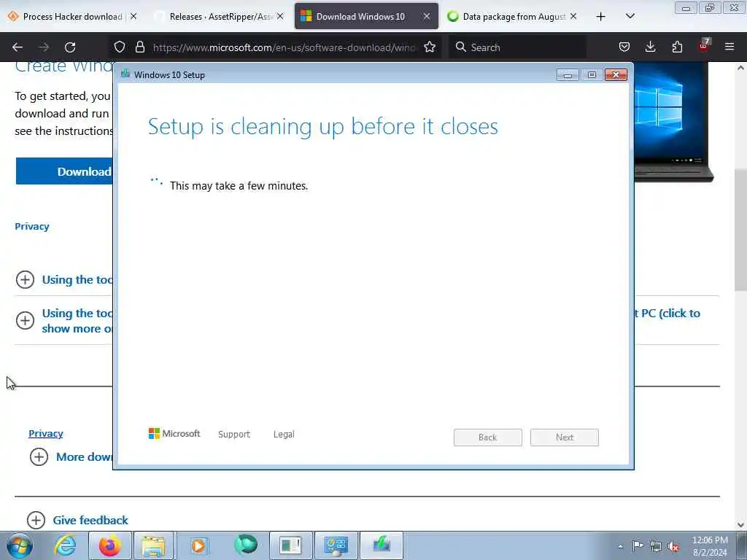Open the green round taskbar app

[246, 545]
